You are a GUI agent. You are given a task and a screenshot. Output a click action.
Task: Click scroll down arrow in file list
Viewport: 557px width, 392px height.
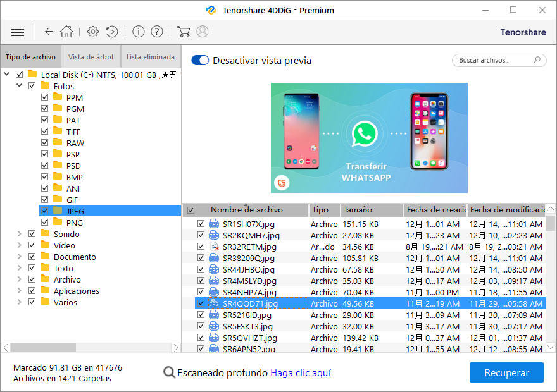coord(550,347)
